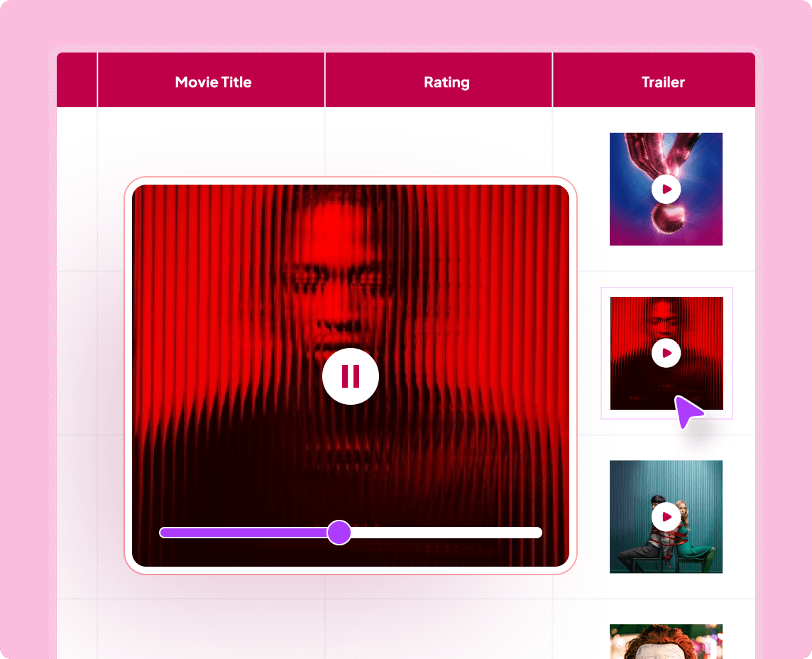This screenshot has height=659, width=812.
Task: Open the red-haired mask poster thumbnail
Action: 666,643
